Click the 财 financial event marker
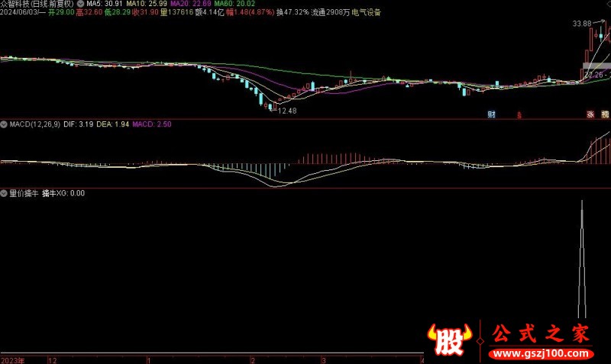This screenshot has width=611, height=364. point(492,114)
